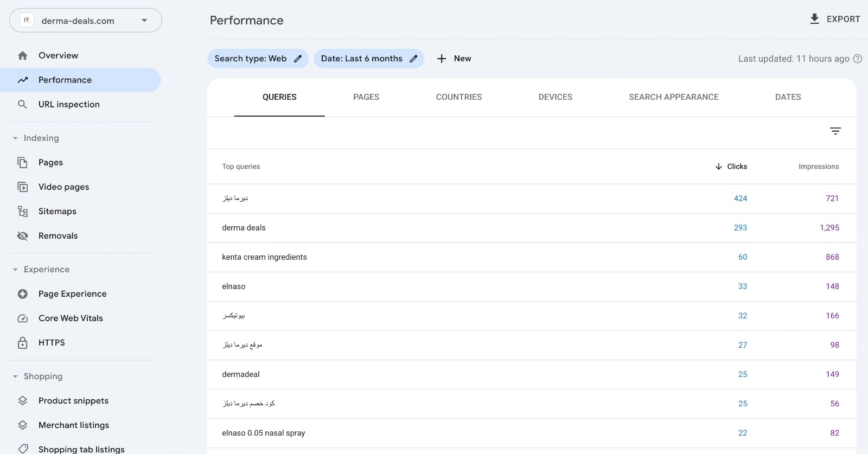
Task: Open Removals page
Action: pyautogui.click(x=80, y=235)
